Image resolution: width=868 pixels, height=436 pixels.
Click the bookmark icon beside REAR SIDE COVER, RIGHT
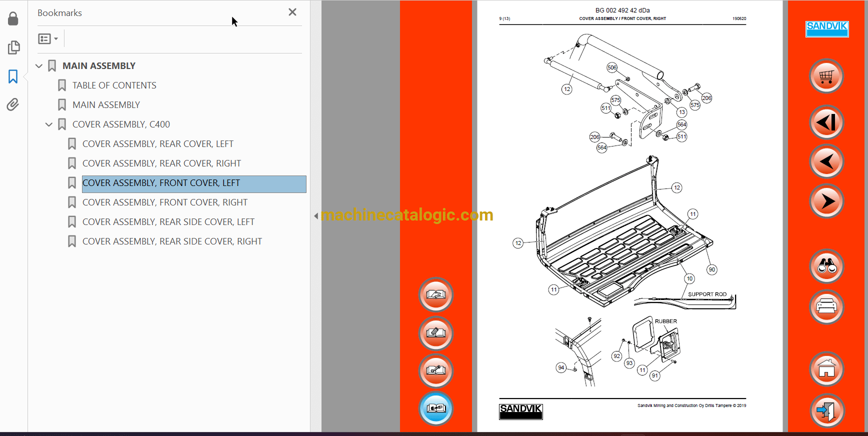click(x=72, y=241)
